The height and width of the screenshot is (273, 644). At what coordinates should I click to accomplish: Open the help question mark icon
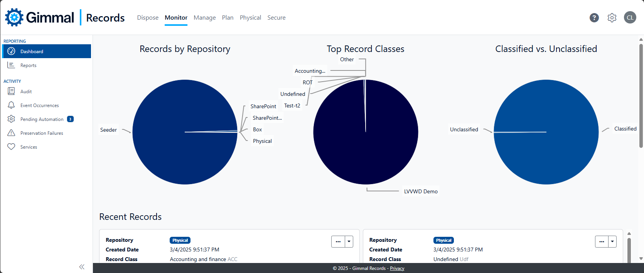click(x=594, y=18)
